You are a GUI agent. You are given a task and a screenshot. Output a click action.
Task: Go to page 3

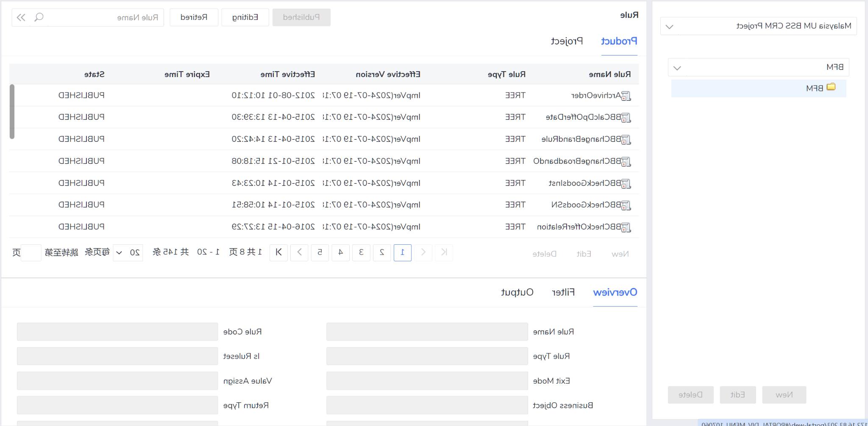361,252
